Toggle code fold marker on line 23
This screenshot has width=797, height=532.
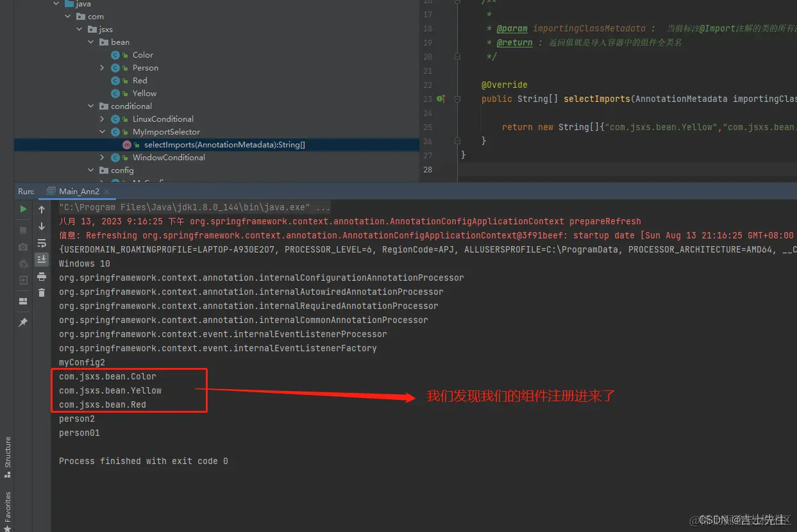click(x=457, y=99)
